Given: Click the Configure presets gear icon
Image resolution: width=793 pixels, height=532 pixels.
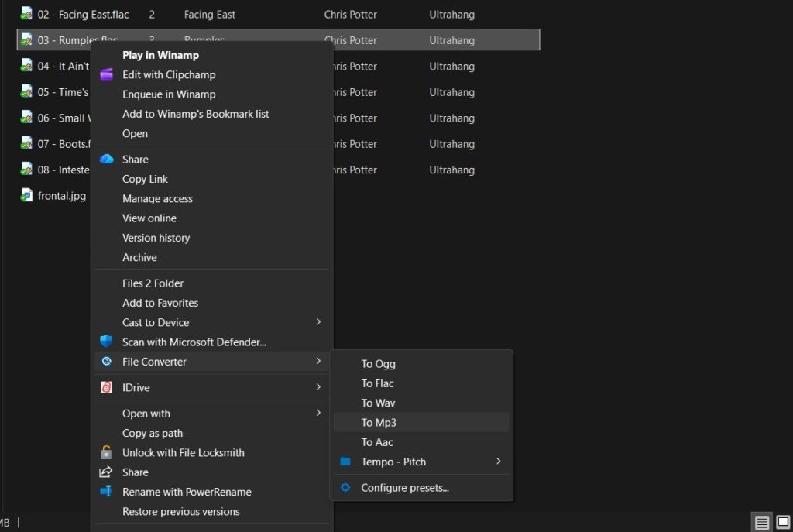Looking at the screenshot, I should coord(345,488).
